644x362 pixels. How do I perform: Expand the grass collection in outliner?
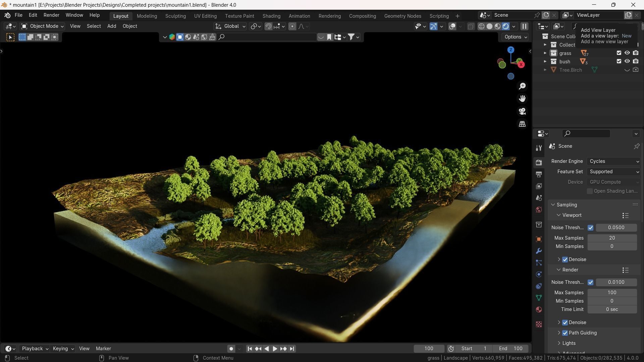(x=545, y=53)
